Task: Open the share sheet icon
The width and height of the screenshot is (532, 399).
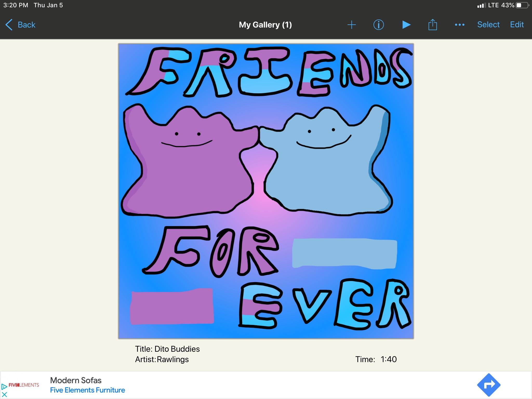Action: [x=433, y=25]
